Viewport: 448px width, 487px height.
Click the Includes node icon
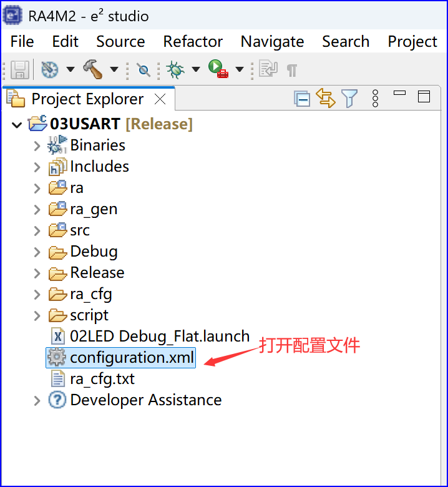tap(58, 167)
